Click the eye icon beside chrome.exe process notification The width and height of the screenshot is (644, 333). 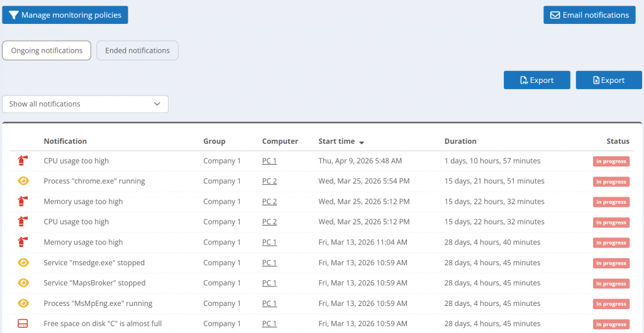(23, 181)
